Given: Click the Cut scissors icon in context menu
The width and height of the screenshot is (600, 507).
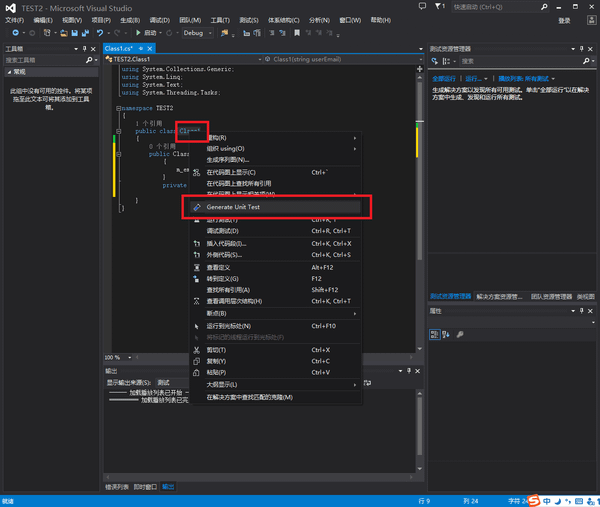Looking at the screenshot, I should coord(197,350).
